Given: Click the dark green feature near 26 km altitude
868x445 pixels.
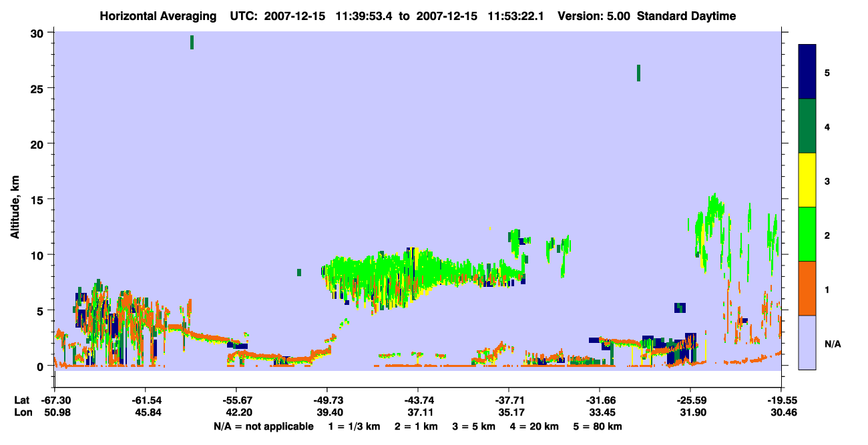Looking at the screenshot, I should pyautogui.click(x=638, y=73).
